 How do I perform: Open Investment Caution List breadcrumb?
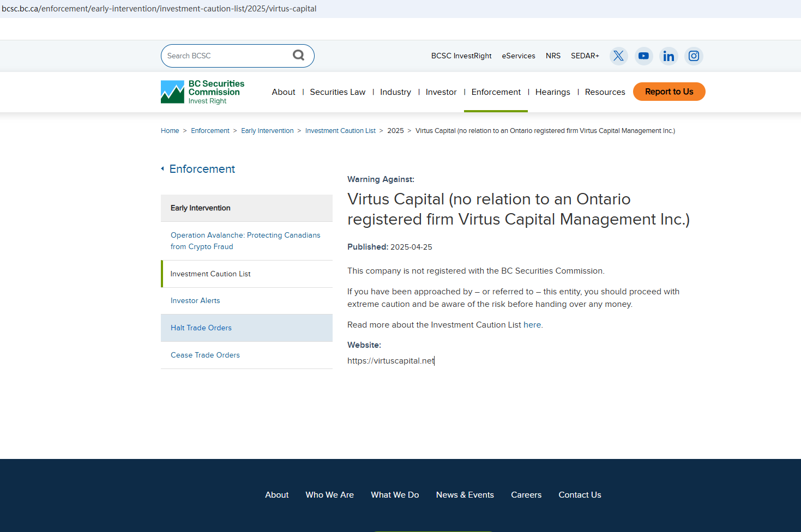[x=340, y=131]
